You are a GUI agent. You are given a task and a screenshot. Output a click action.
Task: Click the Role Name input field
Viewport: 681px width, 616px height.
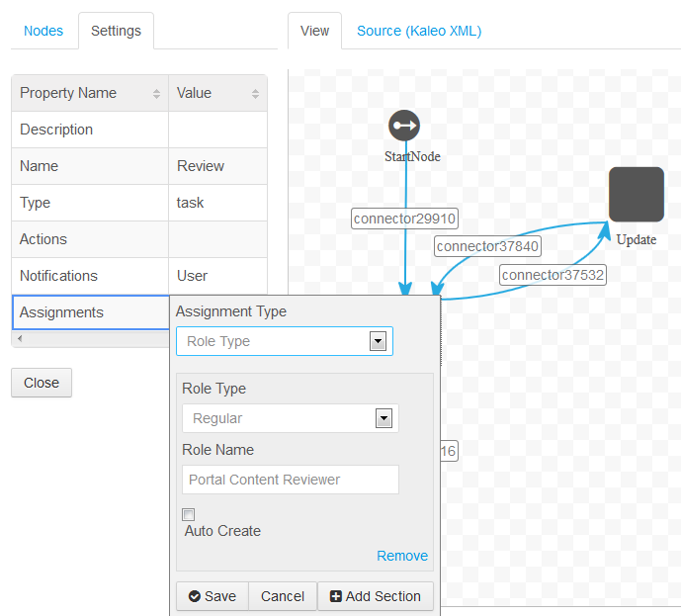click(291, 480)
